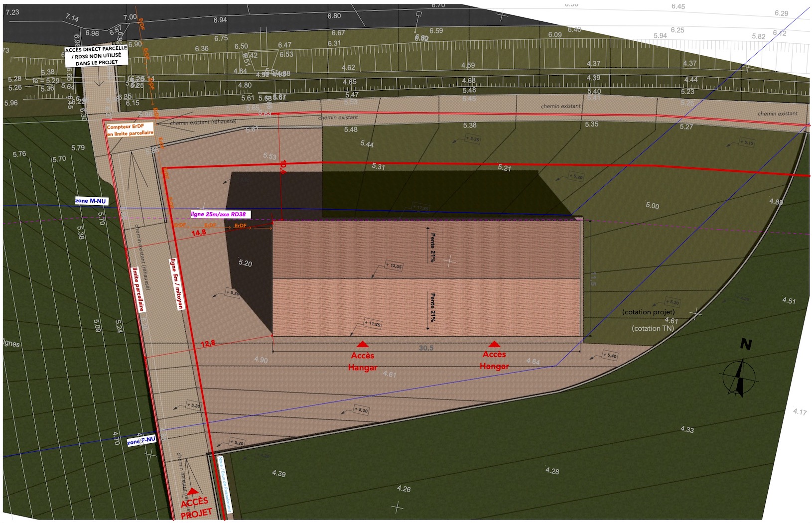This screenshot has width=812, height=523.
Task: Click red triangle above left Accès Hangar
Action: [362, 344]
